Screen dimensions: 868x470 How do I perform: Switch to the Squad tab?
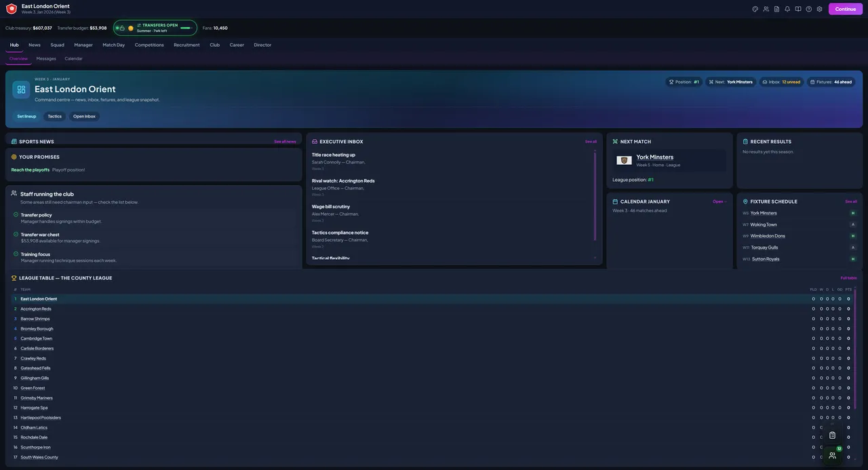point(58,45)
